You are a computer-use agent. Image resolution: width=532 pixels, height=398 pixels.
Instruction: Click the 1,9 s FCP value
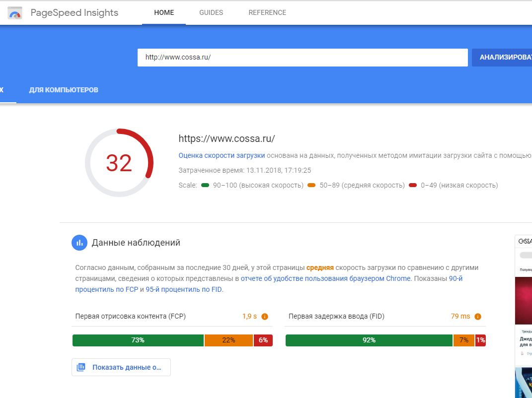click(249, 316)
